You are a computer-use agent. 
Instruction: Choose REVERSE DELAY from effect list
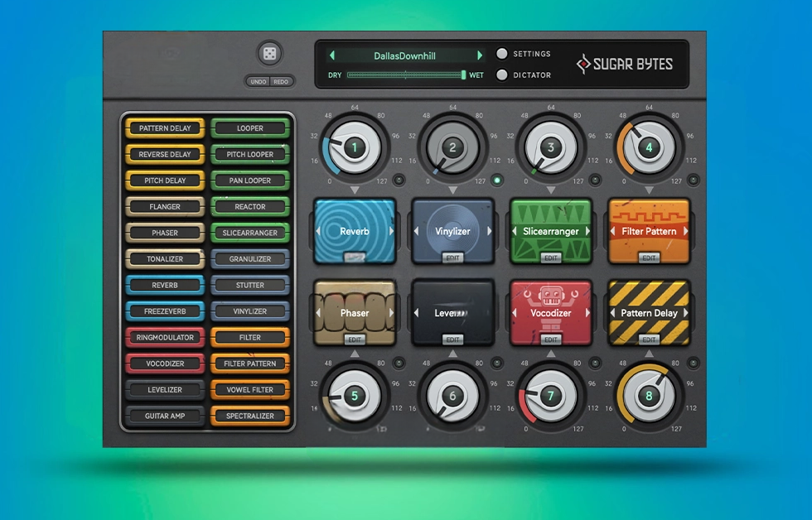click(165, 154)
